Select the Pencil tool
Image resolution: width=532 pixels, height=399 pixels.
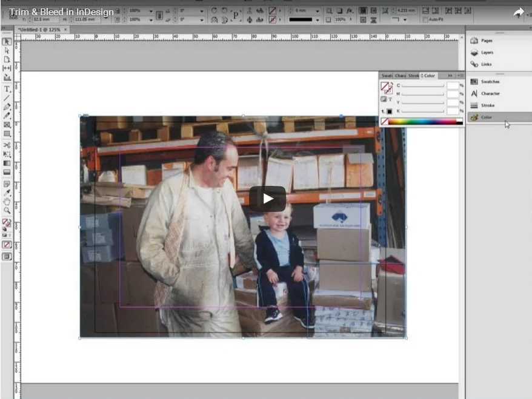pyautogui.click(x=7, y=116)
